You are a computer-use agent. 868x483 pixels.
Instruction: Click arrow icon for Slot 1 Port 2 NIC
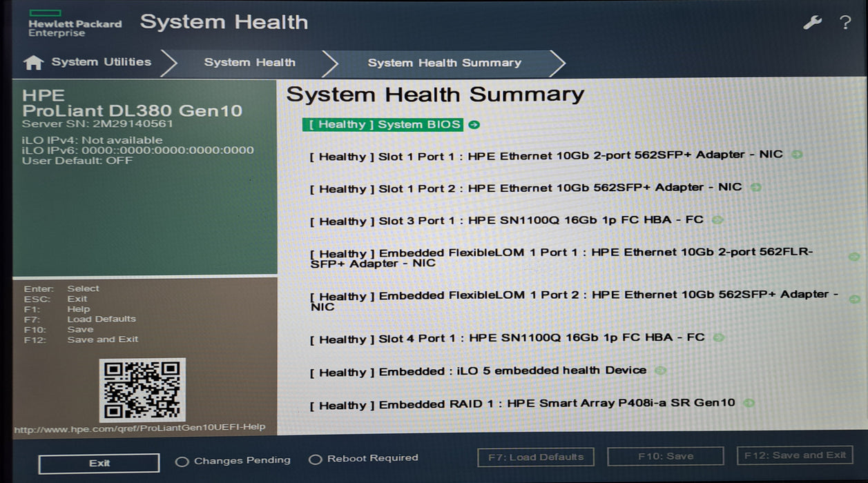756,187
